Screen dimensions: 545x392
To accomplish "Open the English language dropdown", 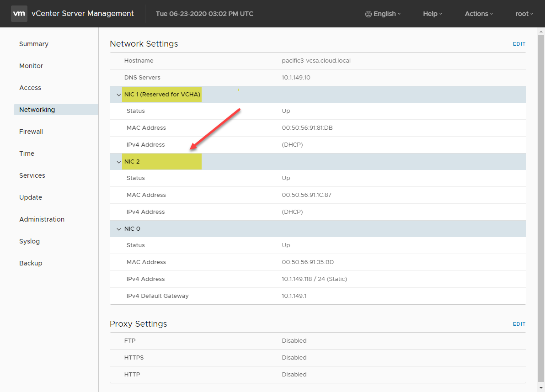I will (383, 14).
